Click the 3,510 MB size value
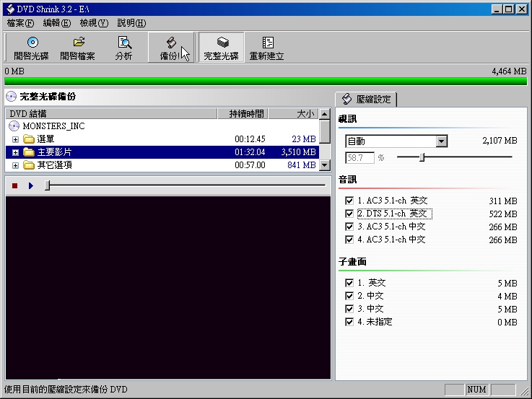 298,152
